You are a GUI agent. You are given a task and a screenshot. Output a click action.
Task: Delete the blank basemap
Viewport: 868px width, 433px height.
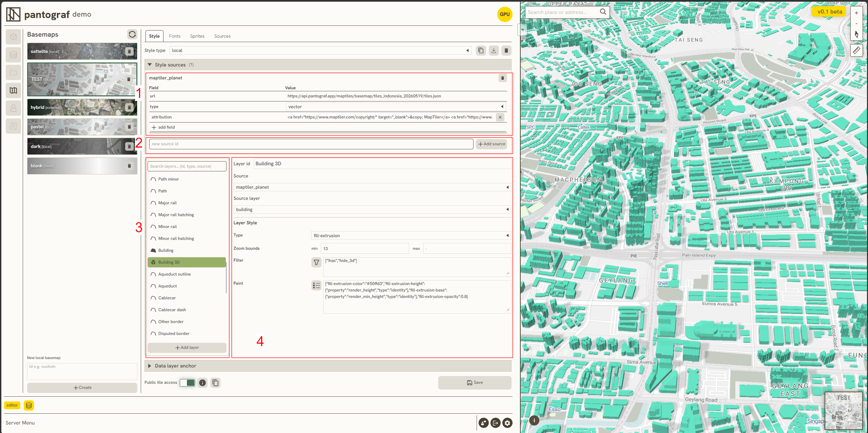129,166
